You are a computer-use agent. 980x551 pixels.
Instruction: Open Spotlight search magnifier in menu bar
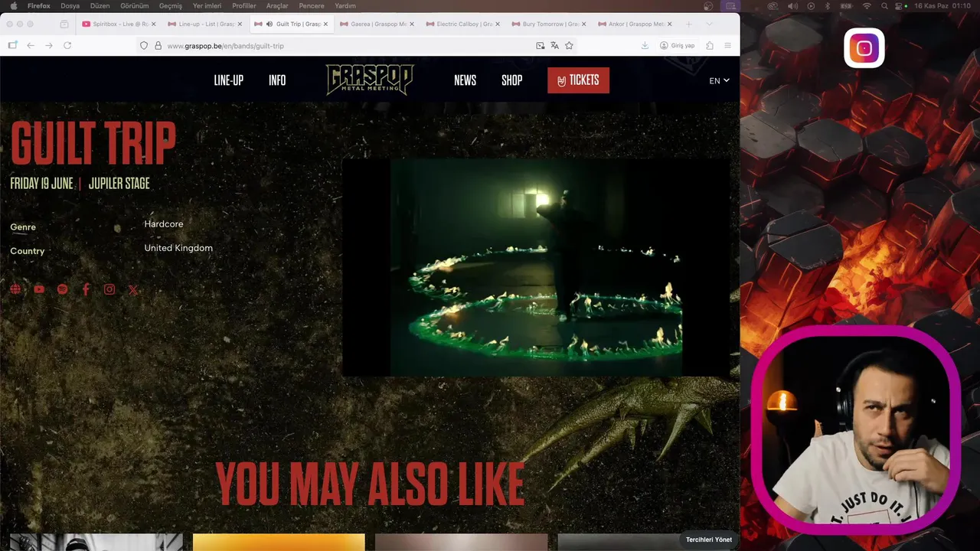884,5
